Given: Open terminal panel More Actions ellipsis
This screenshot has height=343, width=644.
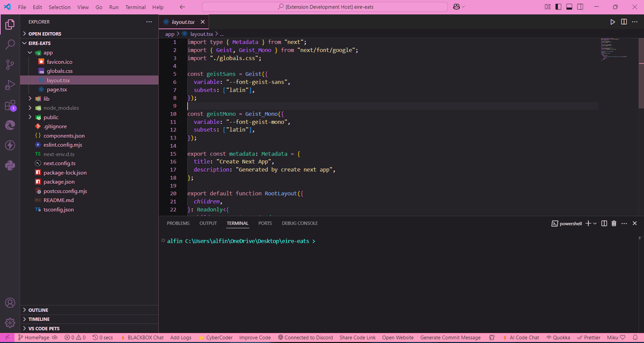Looking at the screenshot, I should [624, 223].
